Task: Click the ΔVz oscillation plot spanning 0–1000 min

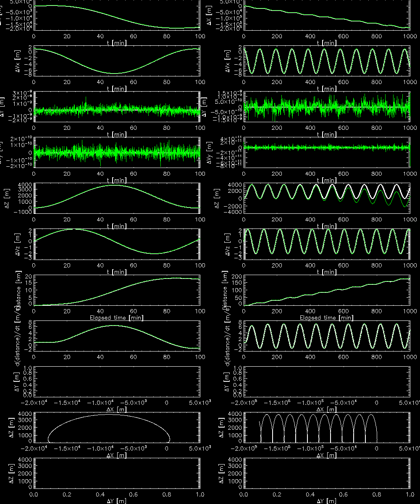Action: (326, 244)
